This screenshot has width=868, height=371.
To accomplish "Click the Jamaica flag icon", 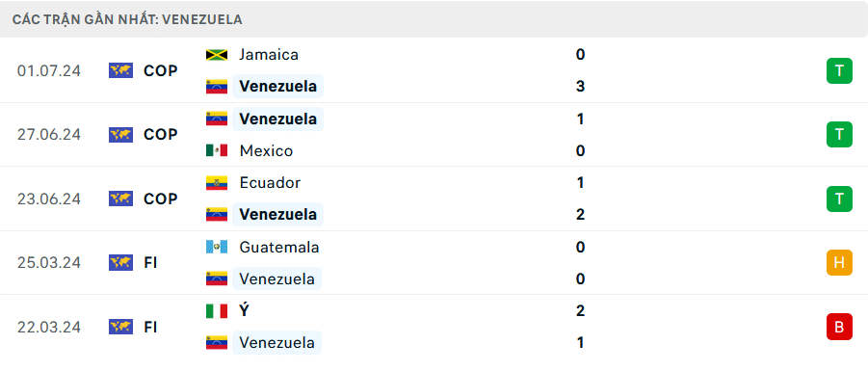I will 217,55.
